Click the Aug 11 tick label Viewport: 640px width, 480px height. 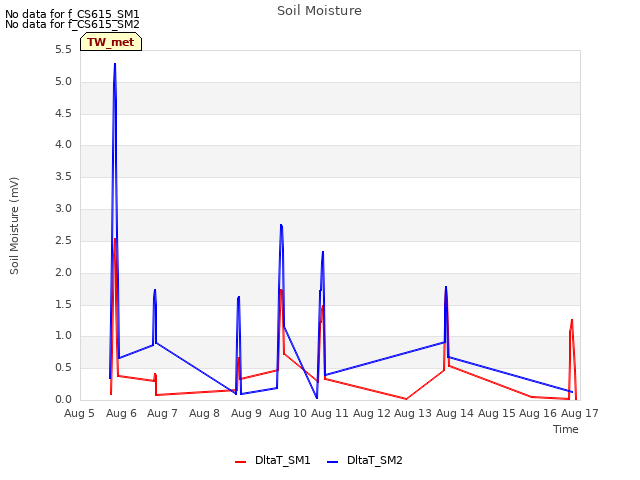click(330, 413)
